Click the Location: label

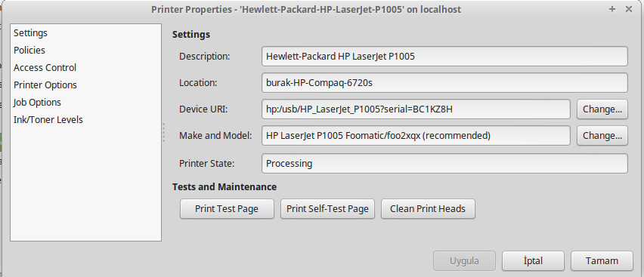(198, 82)
